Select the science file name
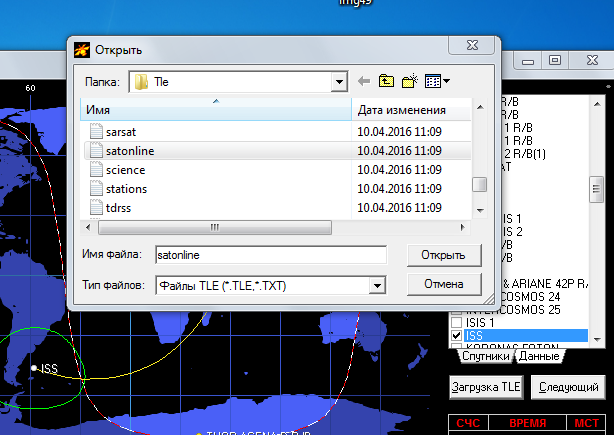 (126, 170)
